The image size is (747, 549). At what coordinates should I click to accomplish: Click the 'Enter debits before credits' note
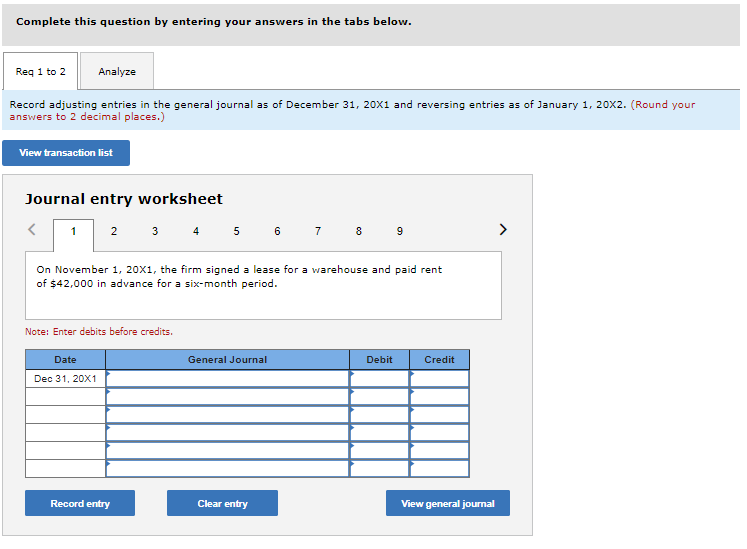(x=99, y=332)
